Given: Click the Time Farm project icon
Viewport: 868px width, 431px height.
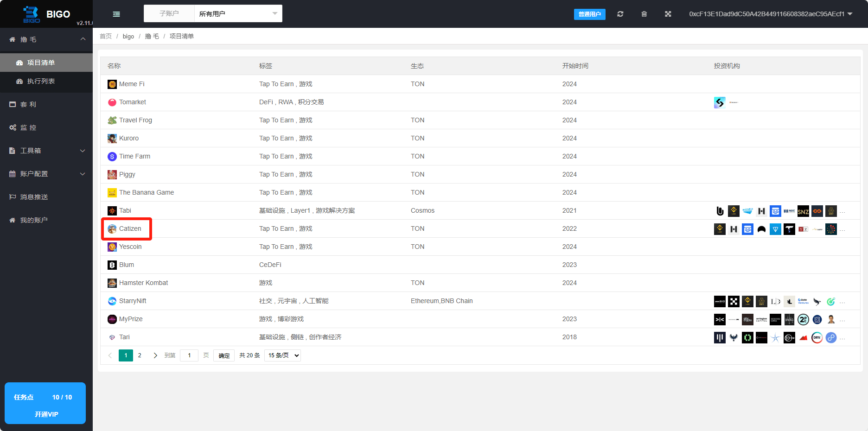Looking at the screenshot, I should click(112, 157).
